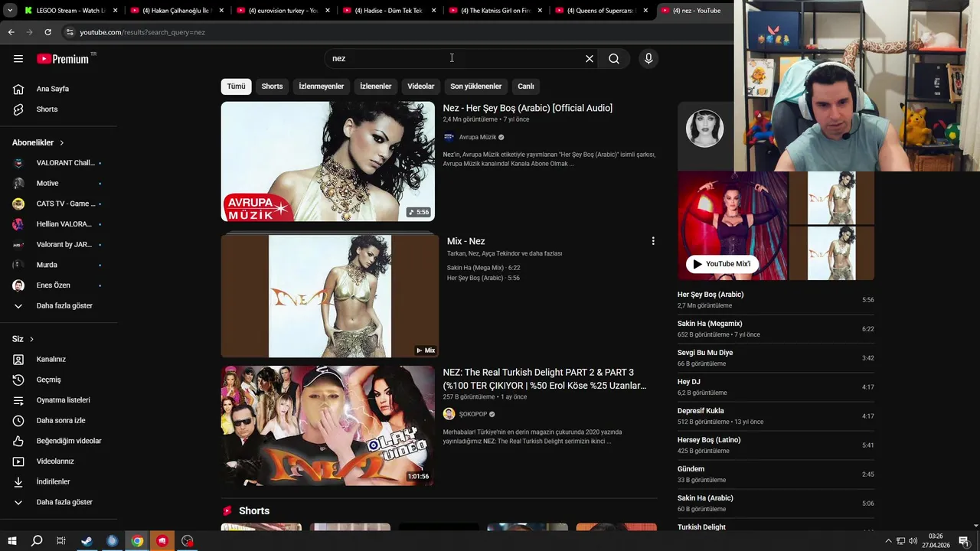Open Chrome from the Windows taskbar
This screenshot has height=551, width=980.
[137, 541]
